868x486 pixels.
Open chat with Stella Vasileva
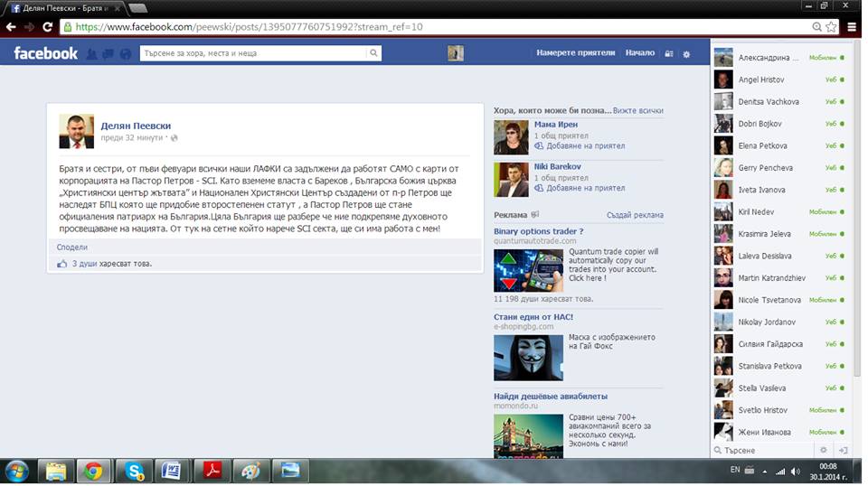780,388
